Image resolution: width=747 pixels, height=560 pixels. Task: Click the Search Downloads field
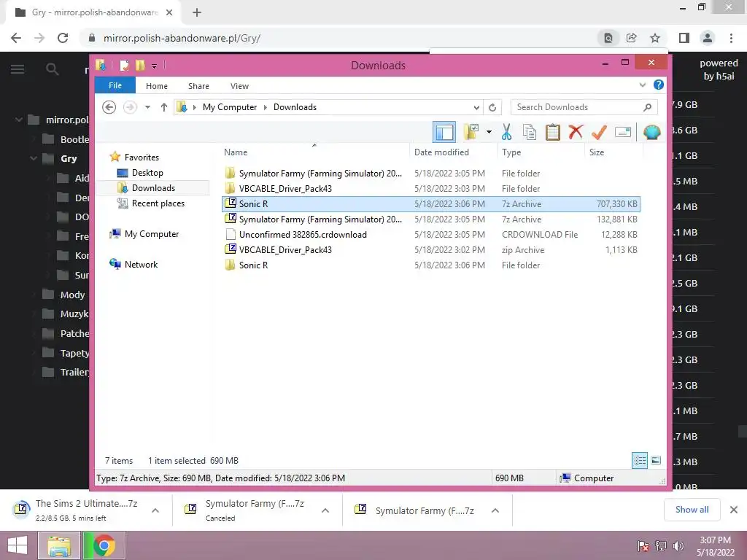[584, 107]
